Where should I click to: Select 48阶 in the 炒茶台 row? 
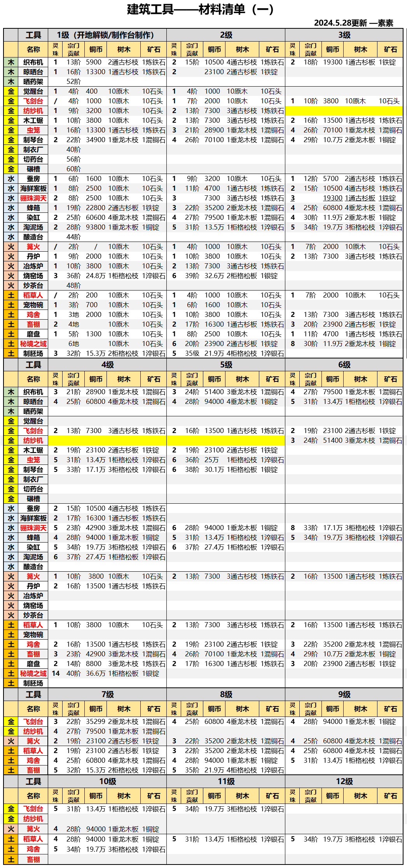(73, 285)
